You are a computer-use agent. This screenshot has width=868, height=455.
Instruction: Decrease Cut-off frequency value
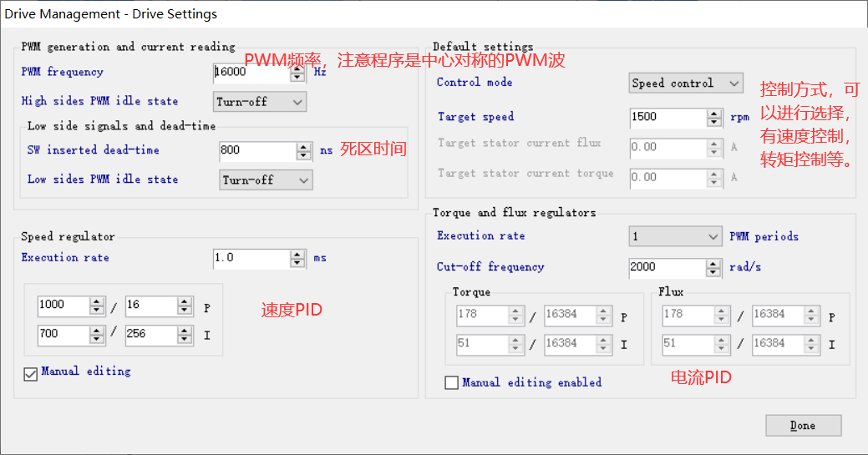(713, 273)
